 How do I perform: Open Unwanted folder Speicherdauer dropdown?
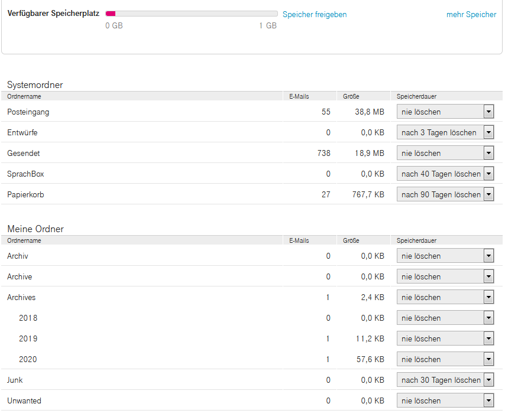pyautogui.click(x=445, y=401)
